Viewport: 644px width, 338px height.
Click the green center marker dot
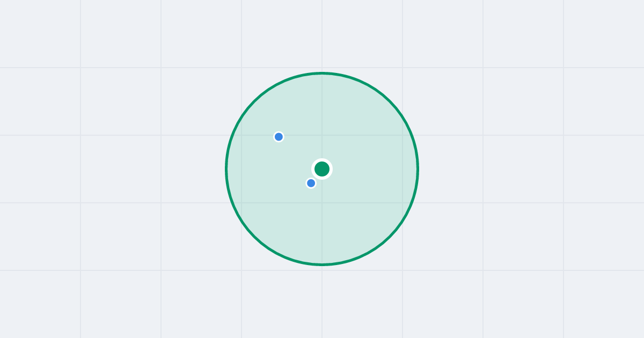[322, 169]
